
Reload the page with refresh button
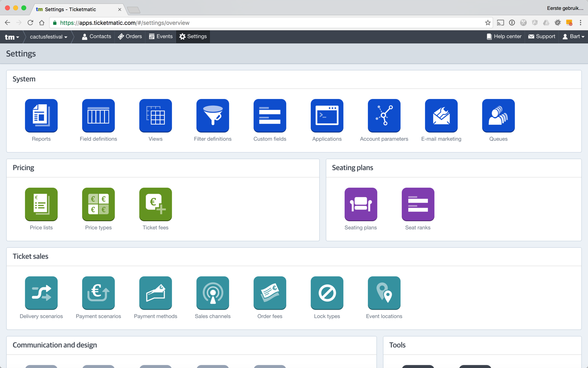(x=30, y=23)
